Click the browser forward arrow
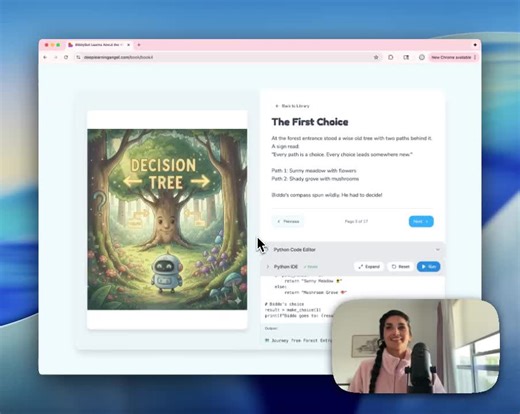The height and width of the screenshot is (414, 520). (x=56, y=57)
